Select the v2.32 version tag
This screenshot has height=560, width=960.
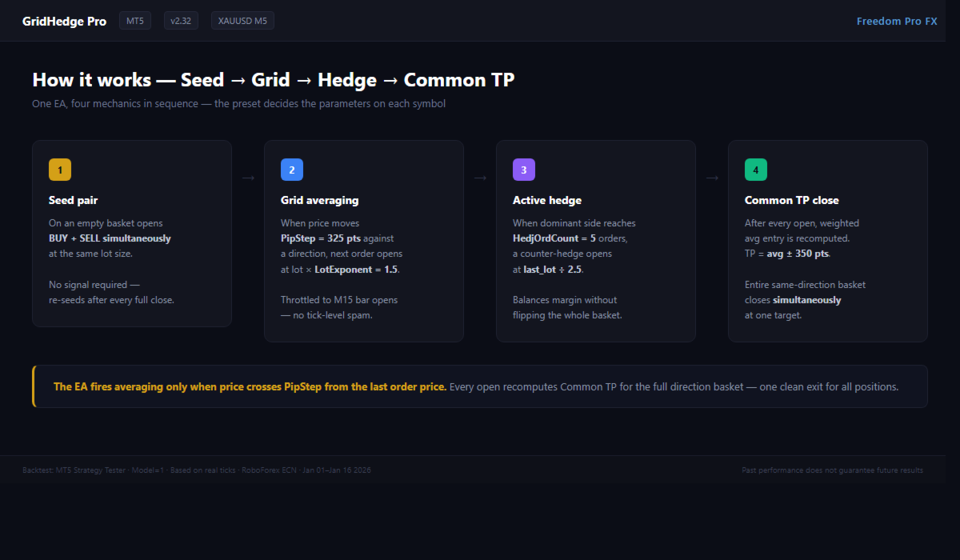pyautogui.click(x=181, y=21)
